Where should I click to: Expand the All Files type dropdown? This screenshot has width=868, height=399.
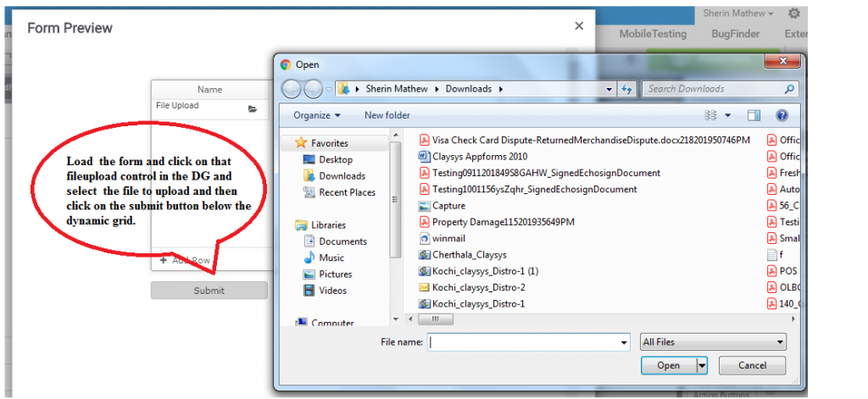(714, 342)
